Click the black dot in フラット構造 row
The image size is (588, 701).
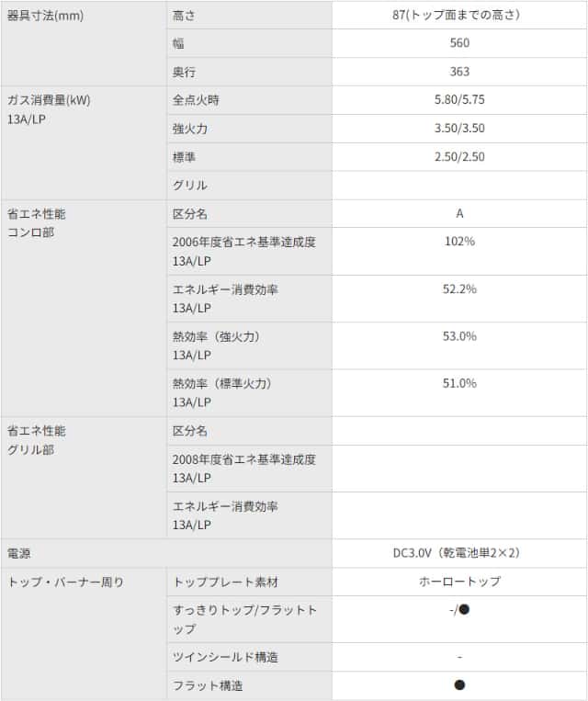(459, 685)
